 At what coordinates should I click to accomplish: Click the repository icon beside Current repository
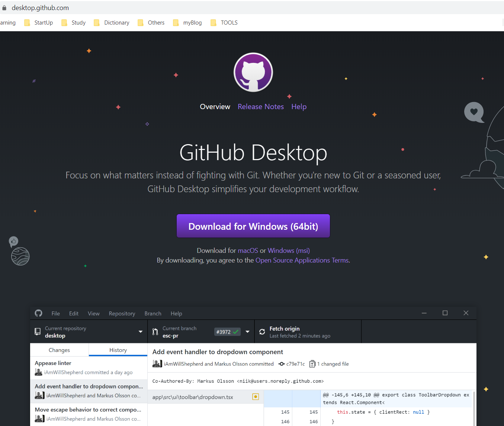coord(38,331)
